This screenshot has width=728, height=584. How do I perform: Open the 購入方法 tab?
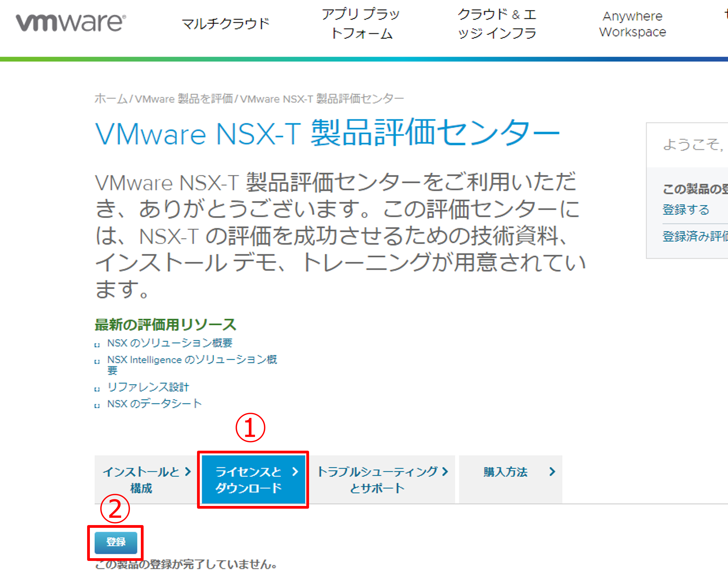505,472
